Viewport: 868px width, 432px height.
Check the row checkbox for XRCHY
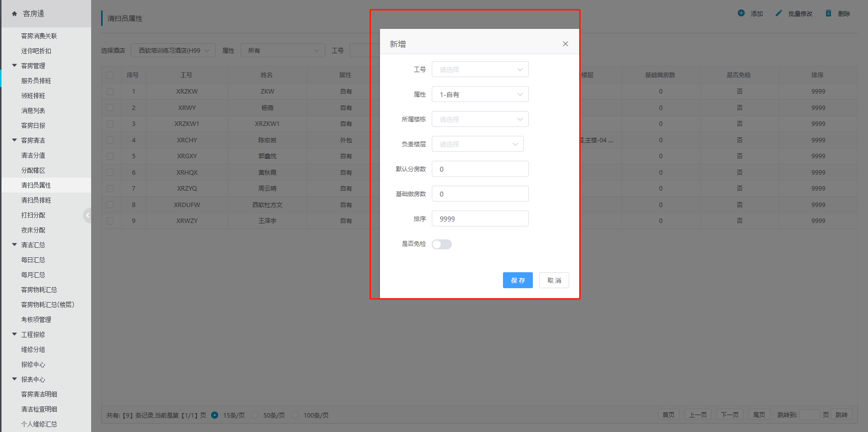(110, 140)
